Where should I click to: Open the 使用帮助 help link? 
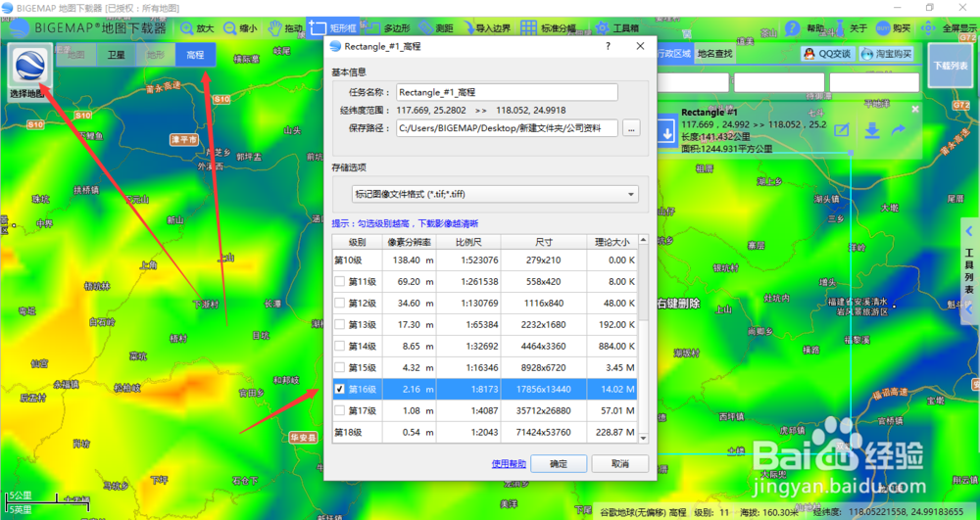(x=509, y=464)
